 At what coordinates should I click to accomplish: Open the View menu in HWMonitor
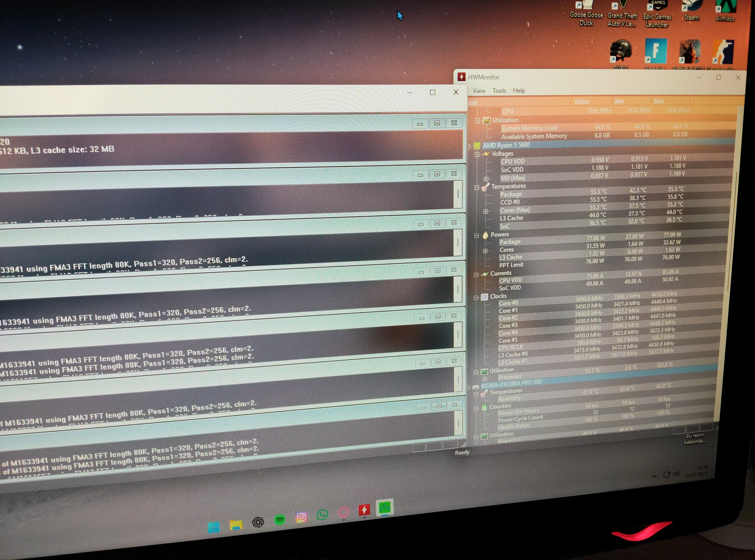(479, 91)
